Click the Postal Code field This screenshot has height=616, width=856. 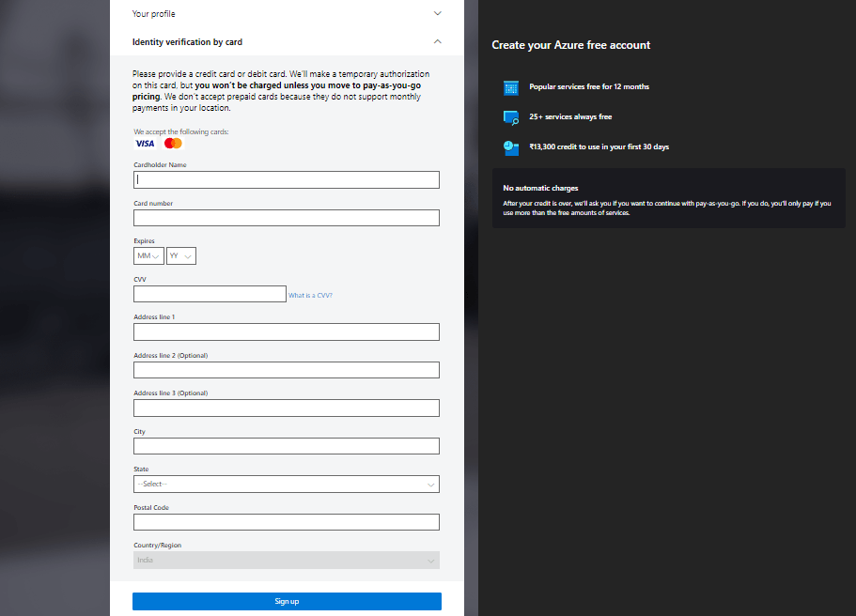[x=286, y=522]
